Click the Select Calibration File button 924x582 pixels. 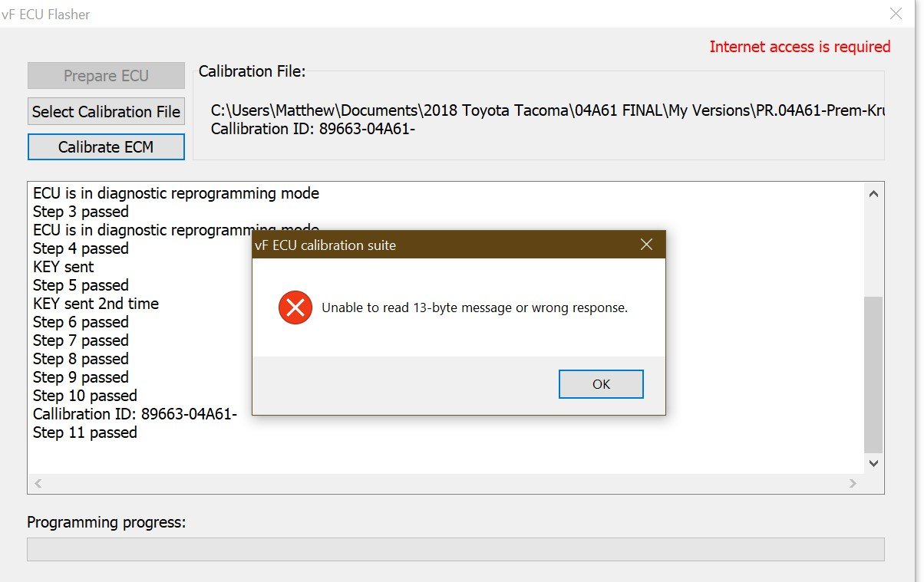click(x=106, y=111)
